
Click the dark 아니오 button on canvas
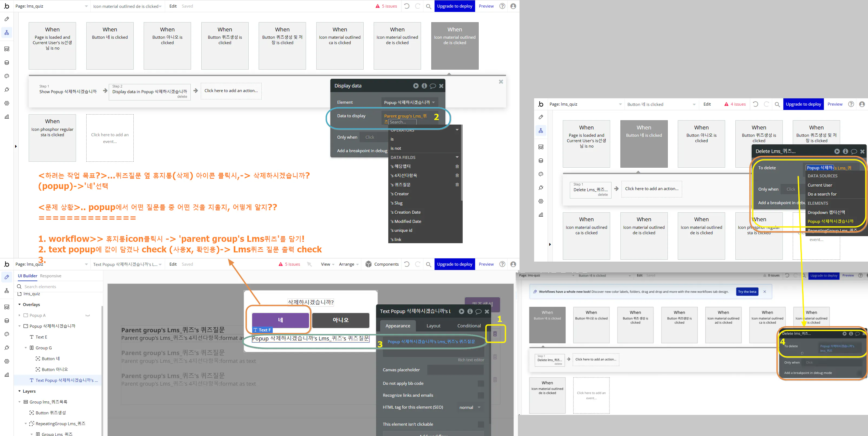click(x=341, y=320)
